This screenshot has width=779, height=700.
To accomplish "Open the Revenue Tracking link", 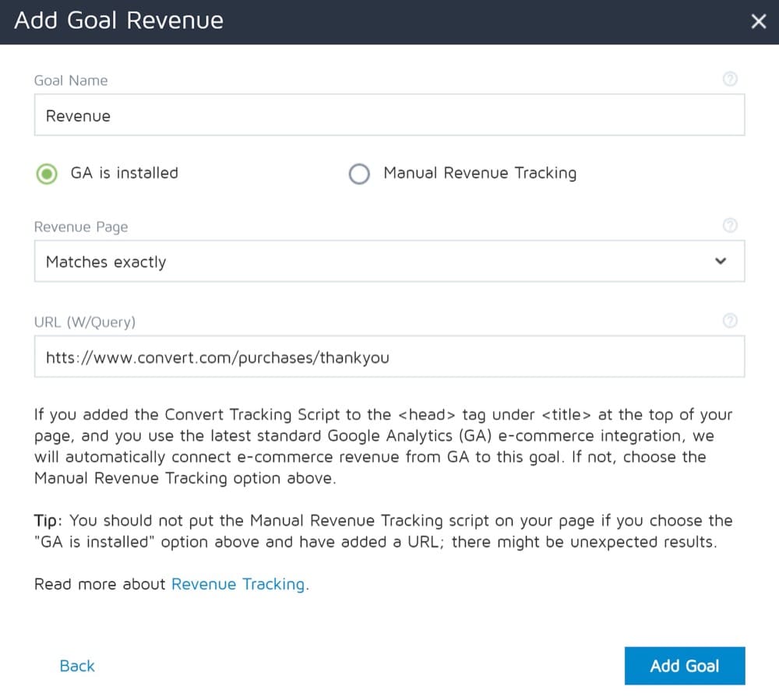I will pos(238,584).
